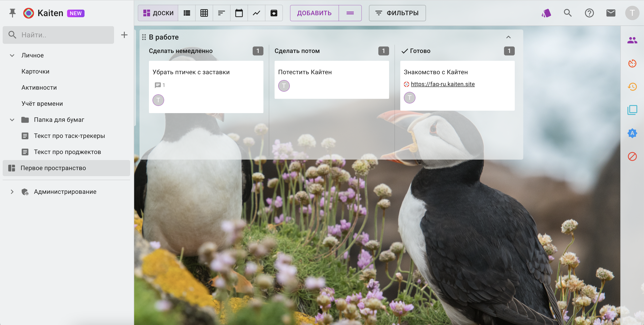644x325 pixels.
Task: Click the block/prohibited icon in right sidebar
Action: (632, 156)
